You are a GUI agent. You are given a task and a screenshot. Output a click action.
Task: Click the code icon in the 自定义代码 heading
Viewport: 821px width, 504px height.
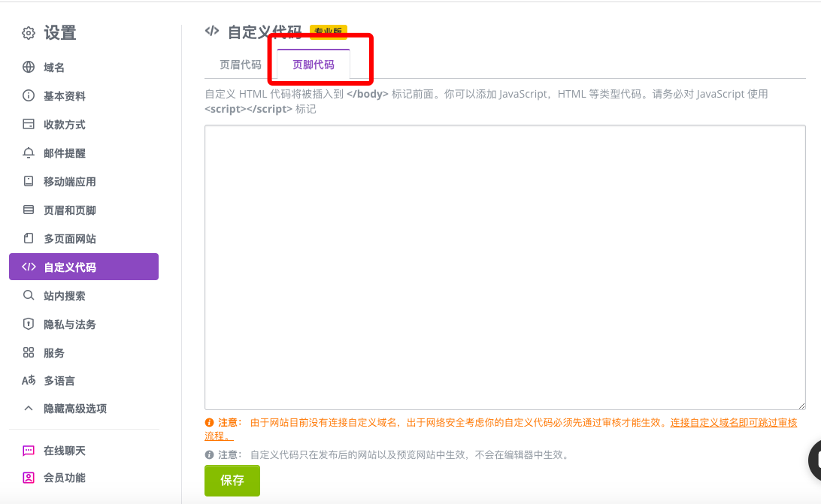pyautogui.click(x=211, y=31)
